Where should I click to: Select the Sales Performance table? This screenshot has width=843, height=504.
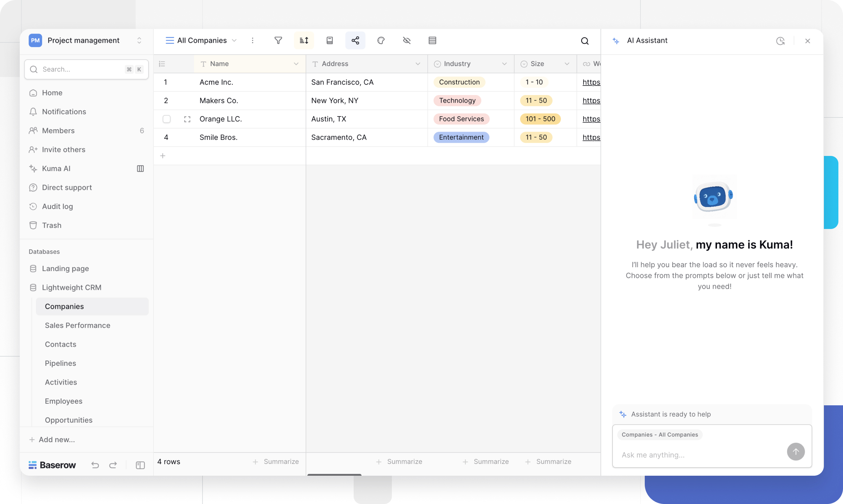click(x=77, y=325)
